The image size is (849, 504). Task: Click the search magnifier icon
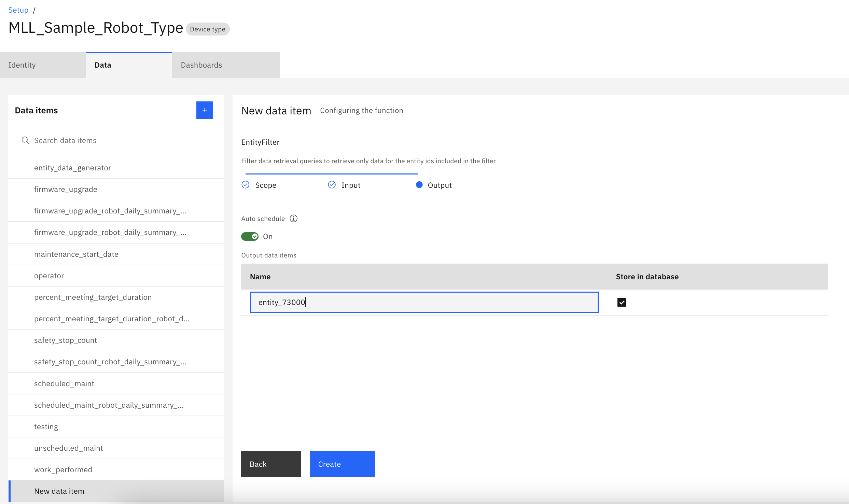(25, 140)
